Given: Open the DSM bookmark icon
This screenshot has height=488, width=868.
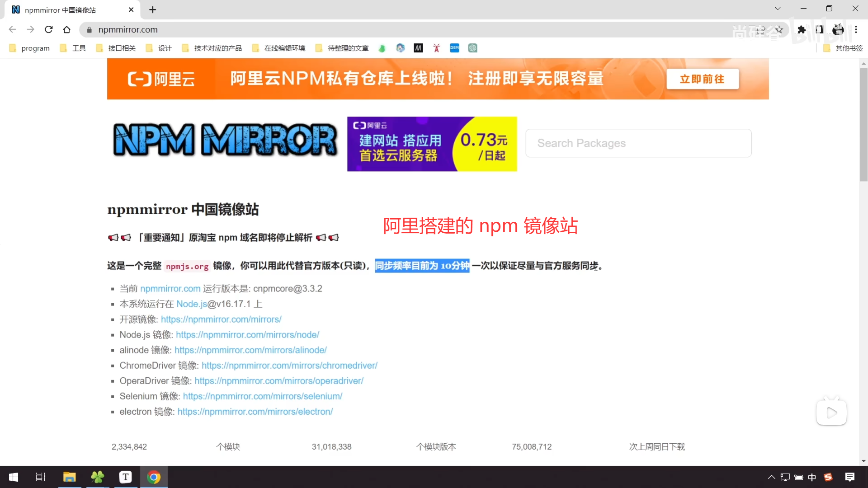Looking at the screenshot, I should [454, 48].
